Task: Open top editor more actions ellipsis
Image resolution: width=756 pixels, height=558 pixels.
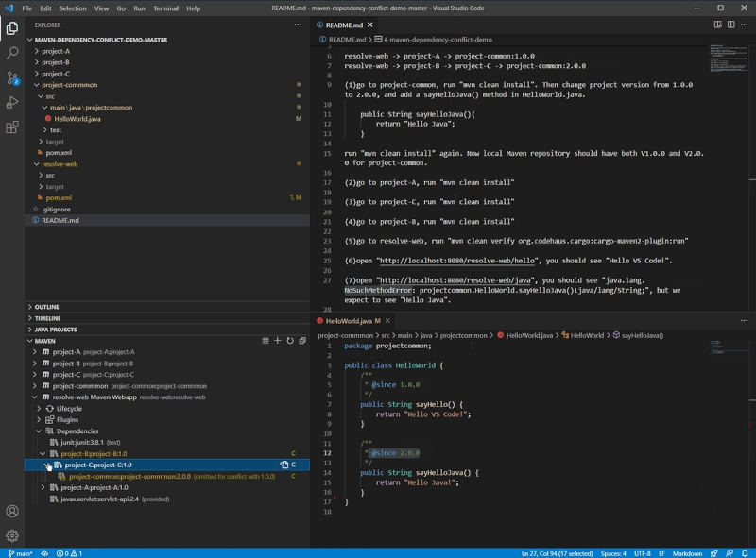Action: [x=744, y=25]
